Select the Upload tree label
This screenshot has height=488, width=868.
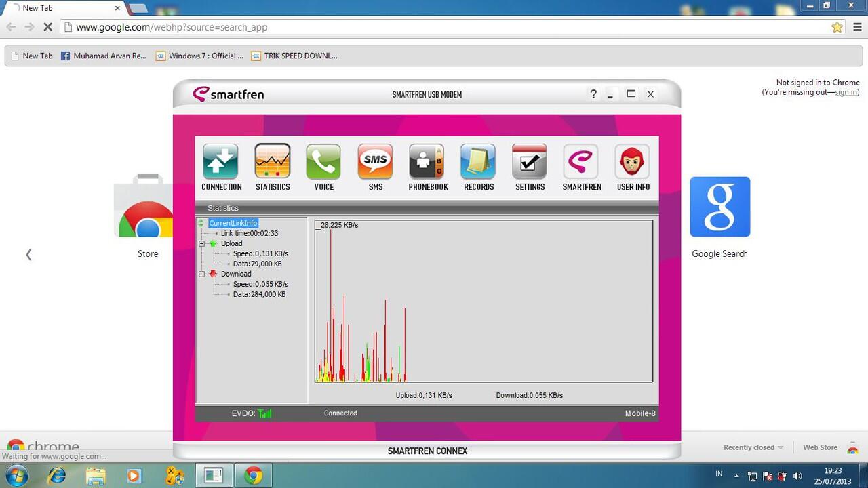[x=231, y=243]
